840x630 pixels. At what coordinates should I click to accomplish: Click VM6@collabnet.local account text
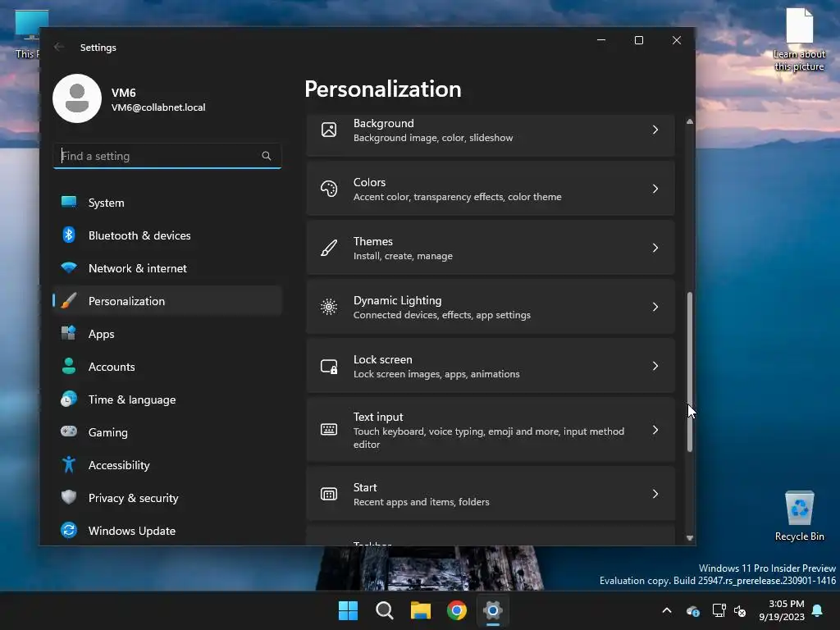(158, 107)
